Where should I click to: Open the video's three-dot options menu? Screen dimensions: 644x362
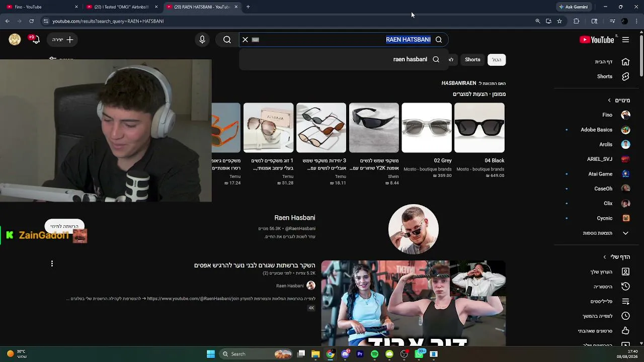coord(52,263)
